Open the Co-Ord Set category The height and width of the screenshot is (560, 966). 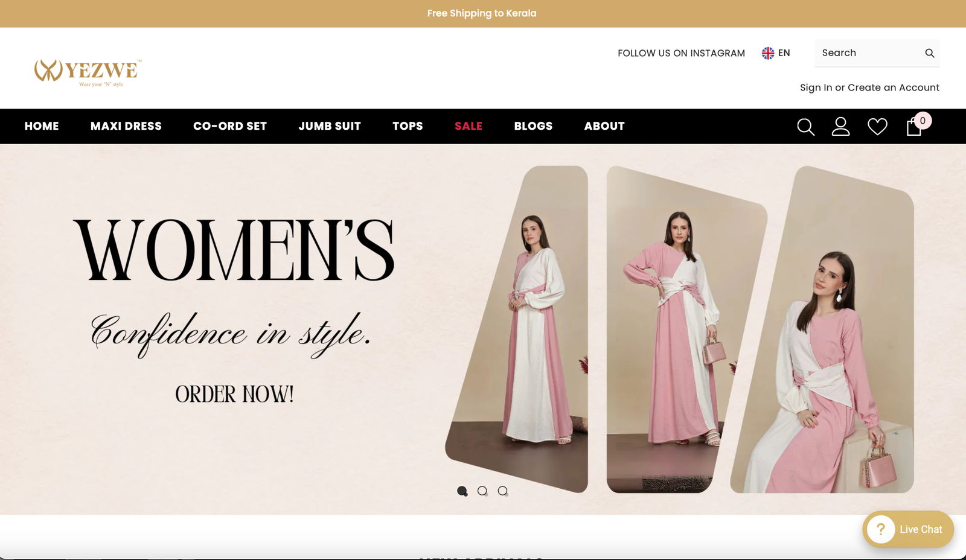click(x=229, y=126)
